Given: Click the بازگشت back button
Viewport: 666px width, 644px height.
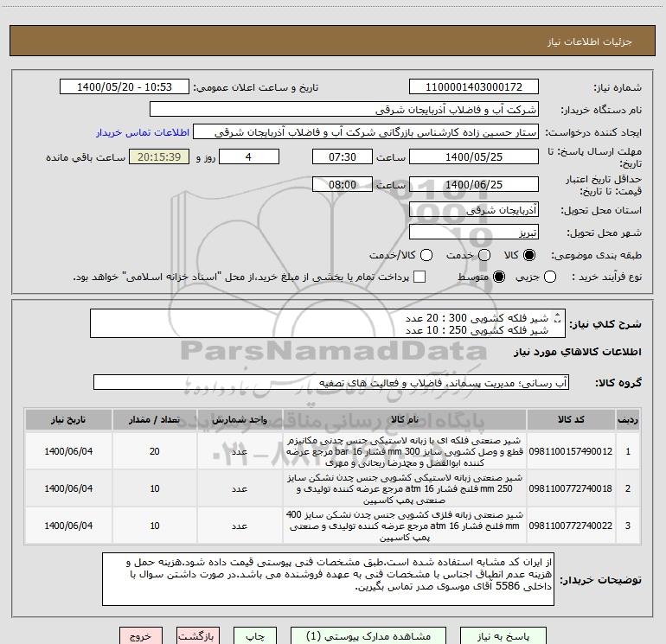Looking at the screenshot, I should click(x=198, y=635).
